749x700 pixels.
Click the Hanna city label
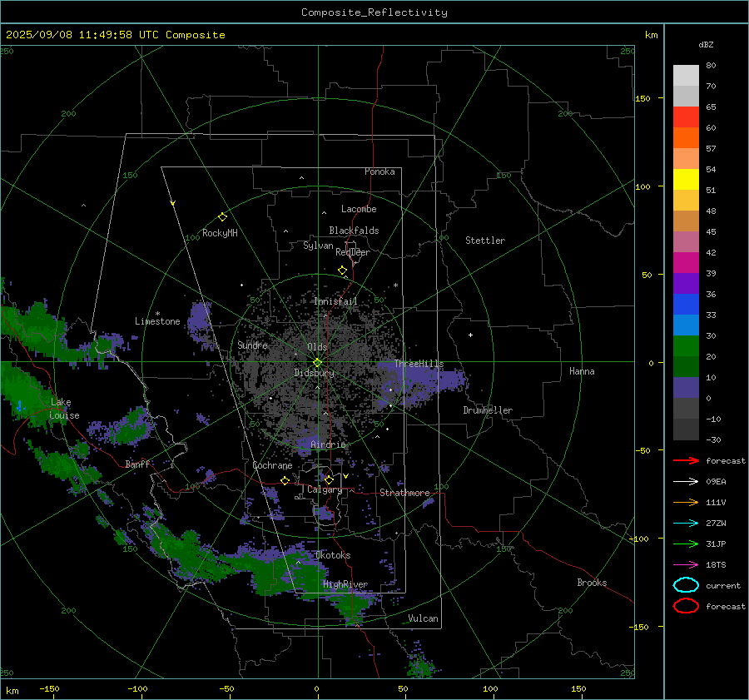click(x=582, y=371)
